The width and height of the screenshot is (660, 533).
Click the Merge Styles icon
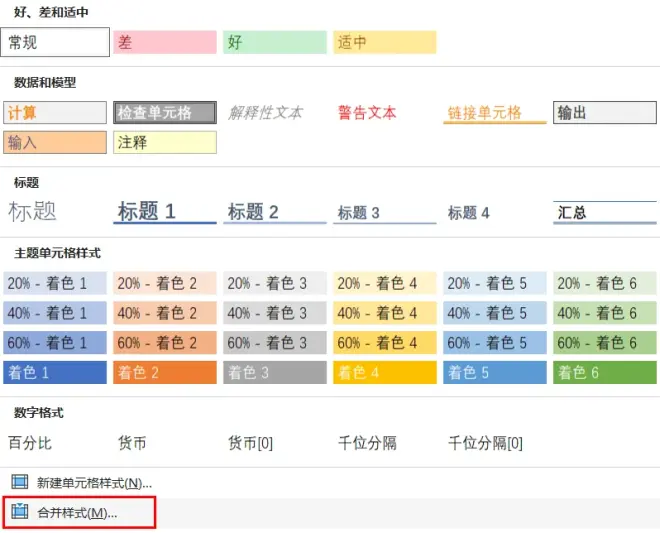[x=19, y=511]
